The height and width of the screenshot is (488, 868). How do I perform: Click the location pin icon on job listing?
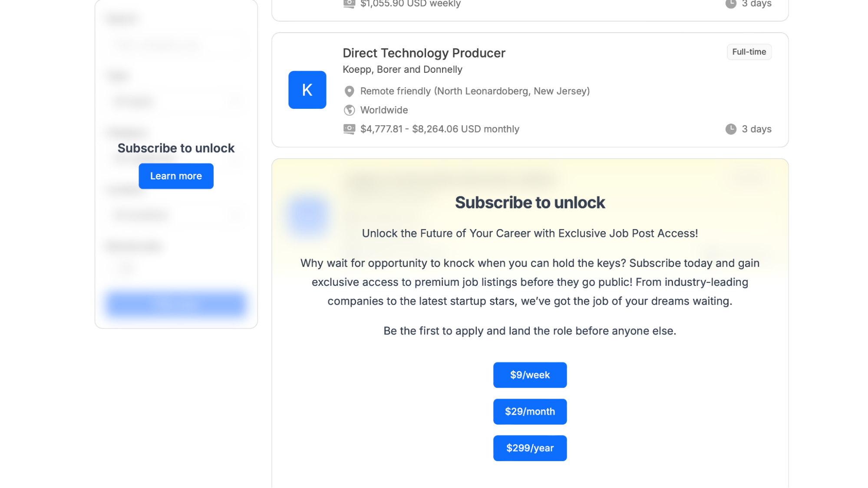(x=349, y=91)
